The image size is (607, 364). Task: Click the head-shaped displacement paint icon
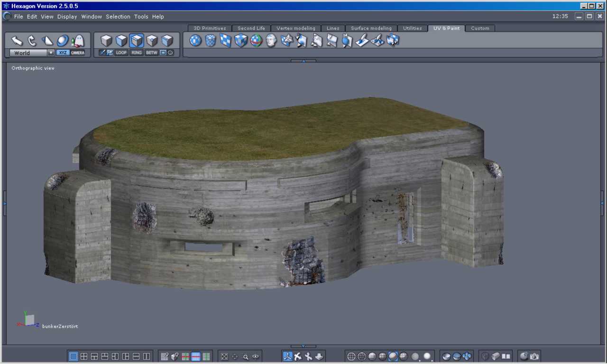tap(271, 41)
